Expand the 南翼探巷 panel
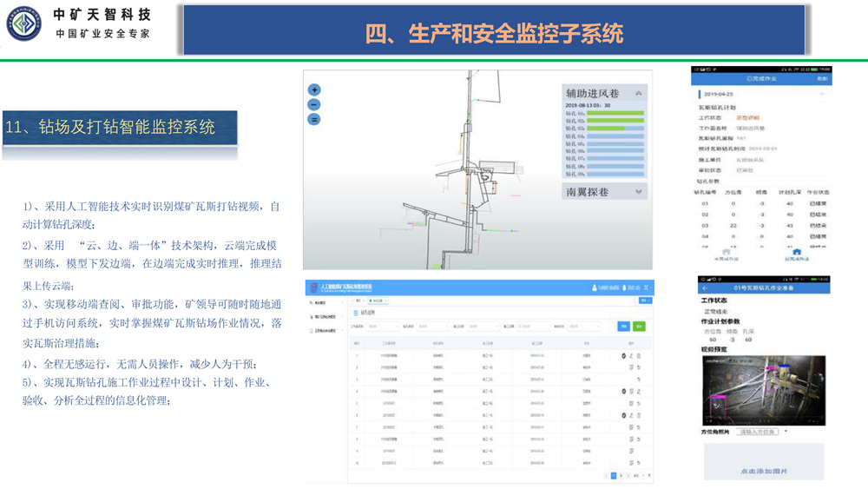The image size is (868, 489). 639,192
